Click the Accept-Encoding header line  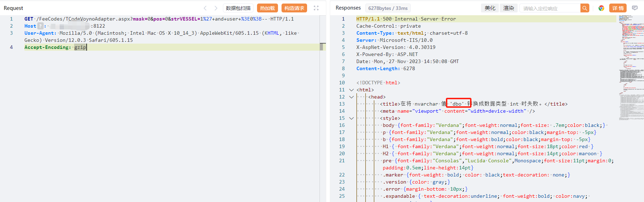click(55, 47)
